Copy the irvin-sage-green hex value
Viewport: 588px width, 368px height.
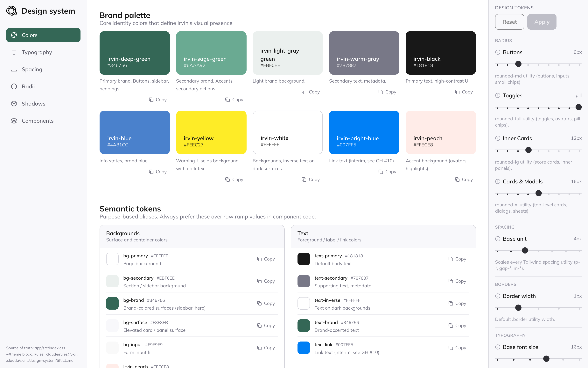click(x=234, y=99)
